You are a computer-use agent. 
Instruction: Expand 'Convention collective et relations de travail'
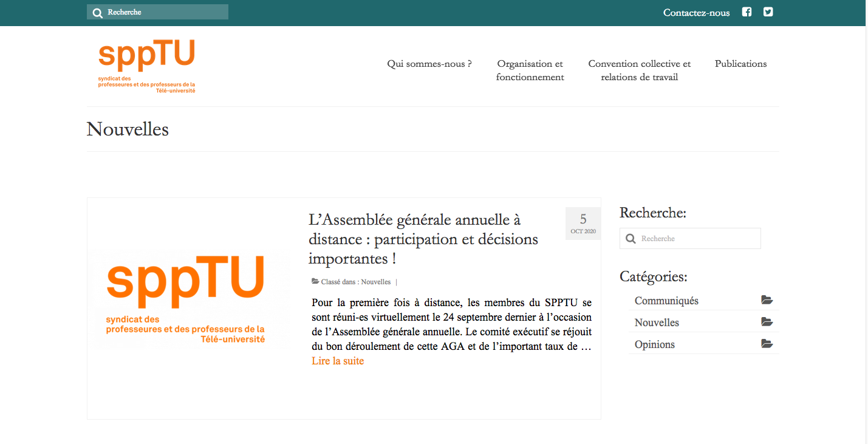639,70
